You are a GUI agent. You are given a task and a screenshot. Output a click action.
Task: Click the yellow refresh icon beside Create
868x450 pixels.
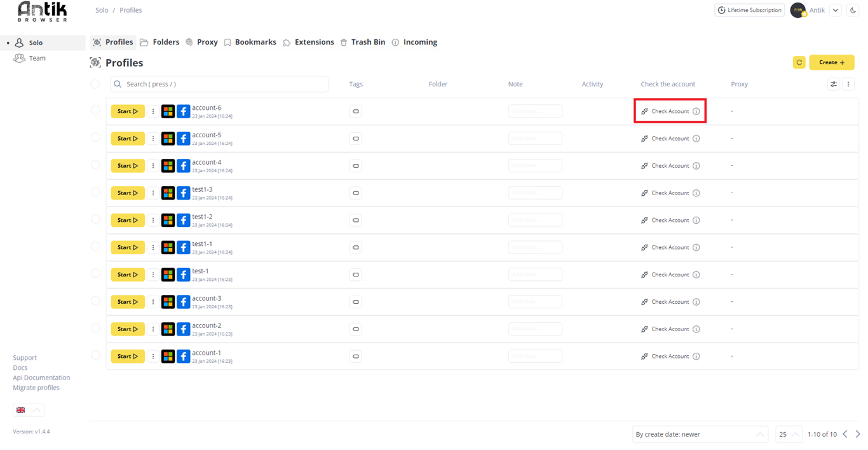(799, 62)
